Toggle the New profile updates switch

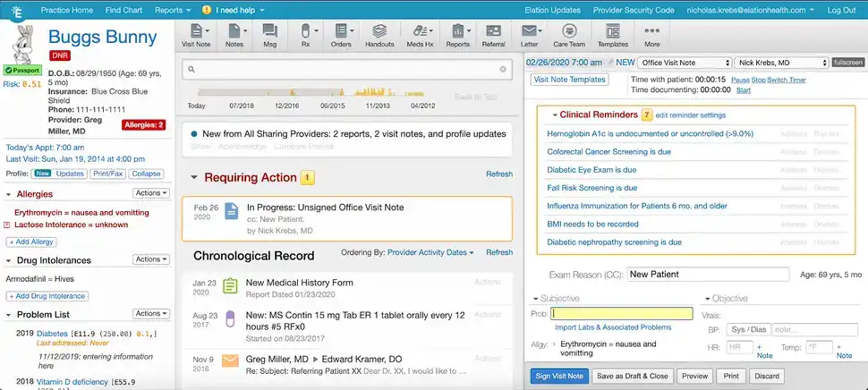[x=43, y=174]
